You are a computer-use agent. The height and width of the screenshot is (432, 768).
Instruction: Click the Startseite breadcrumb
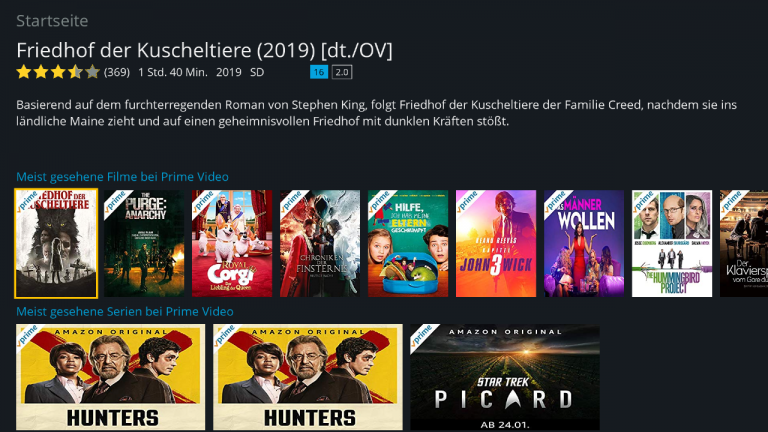point(52,21)
